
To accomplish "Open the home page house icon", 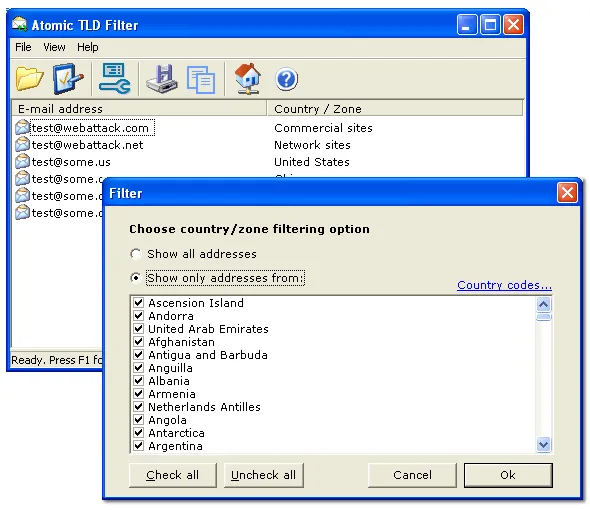I will pos(248,78).
